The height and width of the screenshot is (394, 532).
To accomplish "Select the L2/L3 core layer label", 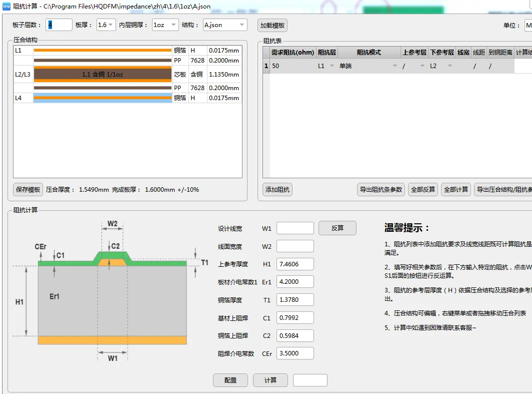I will (x=22, y=75).
